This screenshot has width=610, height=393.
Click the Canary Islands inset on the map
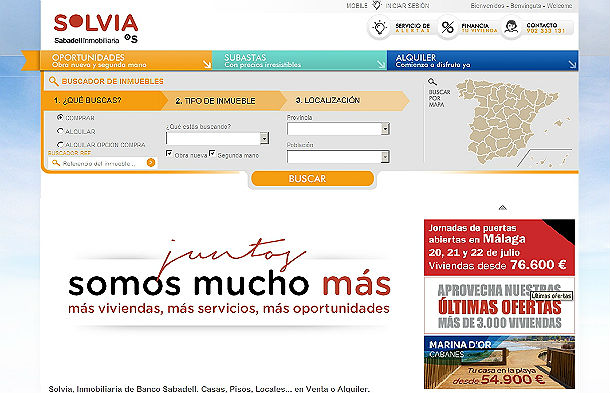tap(545, 158)
